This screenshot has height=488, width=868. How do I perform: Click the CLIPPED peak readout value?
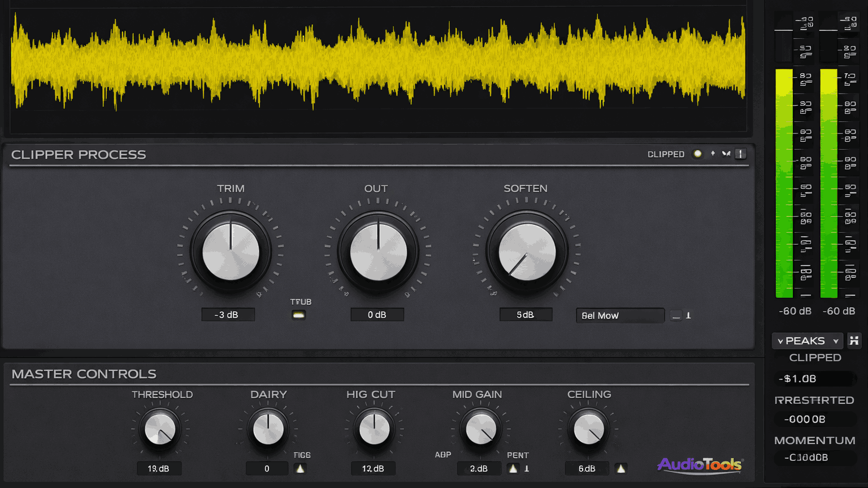[814, 379]
